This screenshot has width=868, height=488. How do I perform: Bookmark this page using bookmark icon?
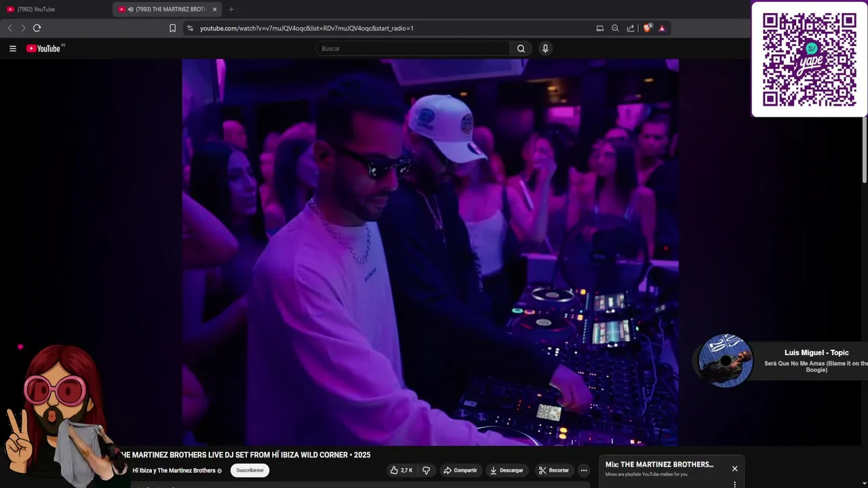point(172,28)
